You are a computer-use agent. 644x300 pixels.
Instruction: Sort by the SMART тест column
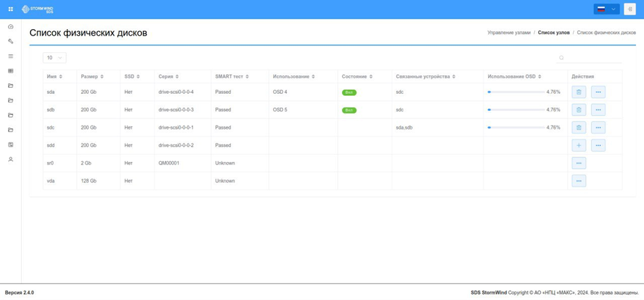tap(232, 77)
